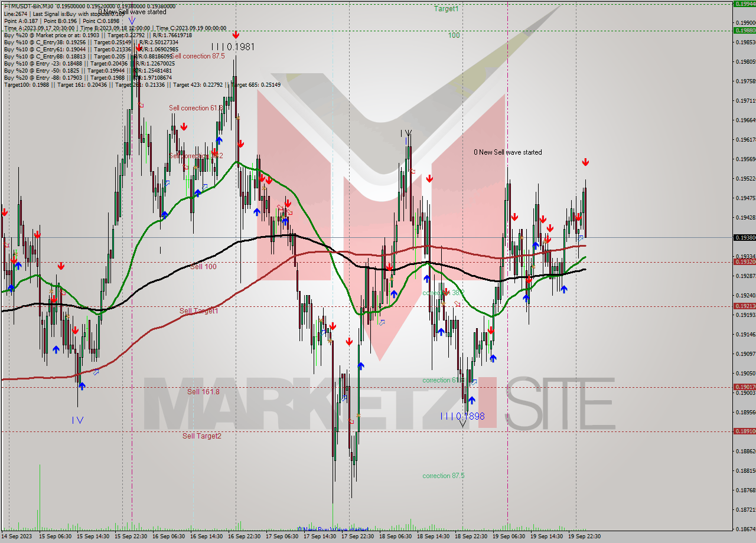Screen dimensions: 756x543
Task: Click the '19 Sep 14:30' time axis label
Action: (x=548, y=537)
